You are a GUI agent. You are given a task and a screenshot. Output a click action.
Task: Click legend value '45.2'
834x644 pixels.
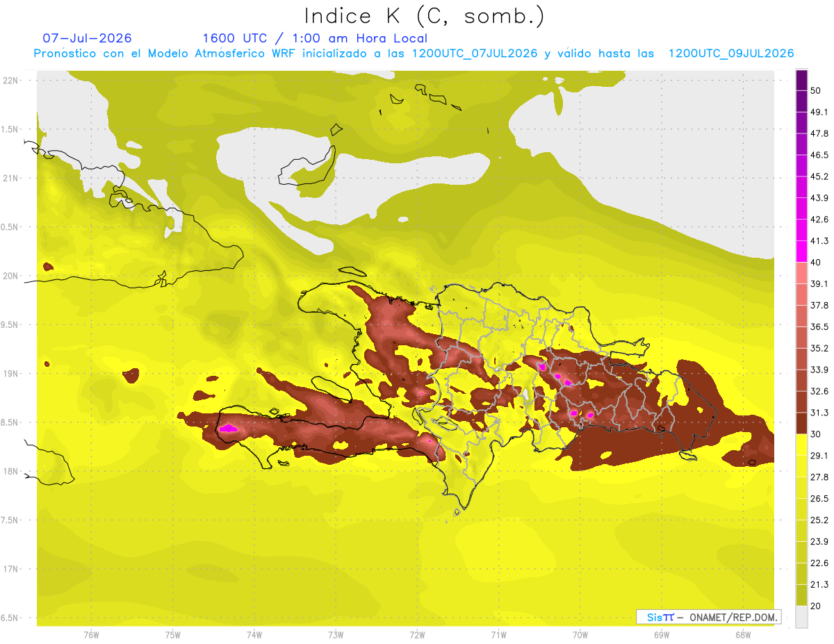[x=819, y=176]
